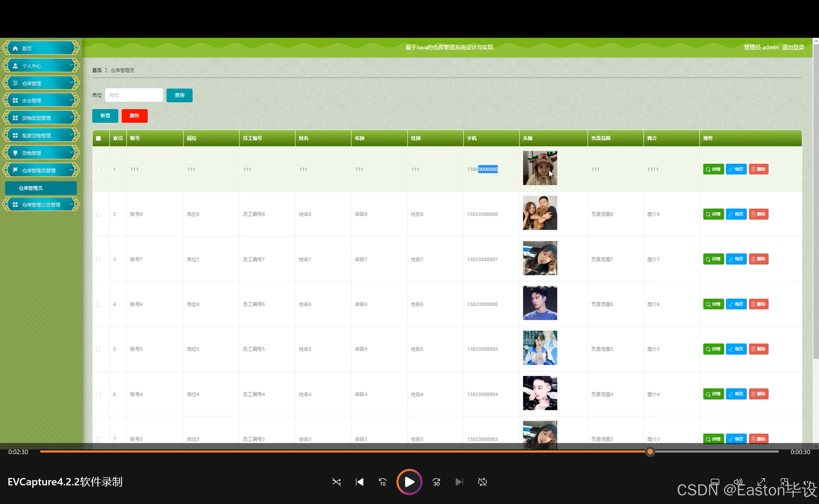Open more options in the player
Screen dimensions: 819x504
(x=807, y=482)
